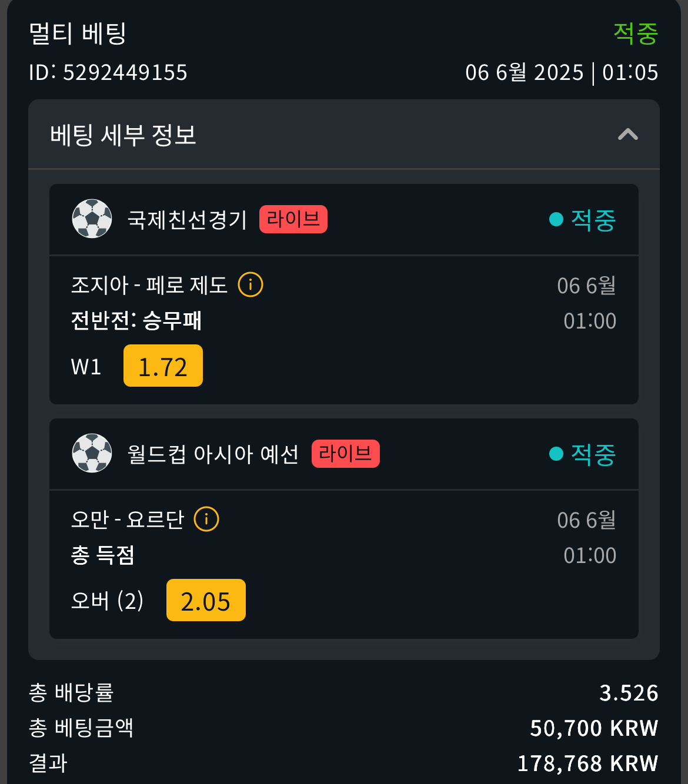Viewport: 688px width, 784px height.
Task: Click the teal status dot in 월드컵 아시아 예선 row
Action: tap(556, 454)
